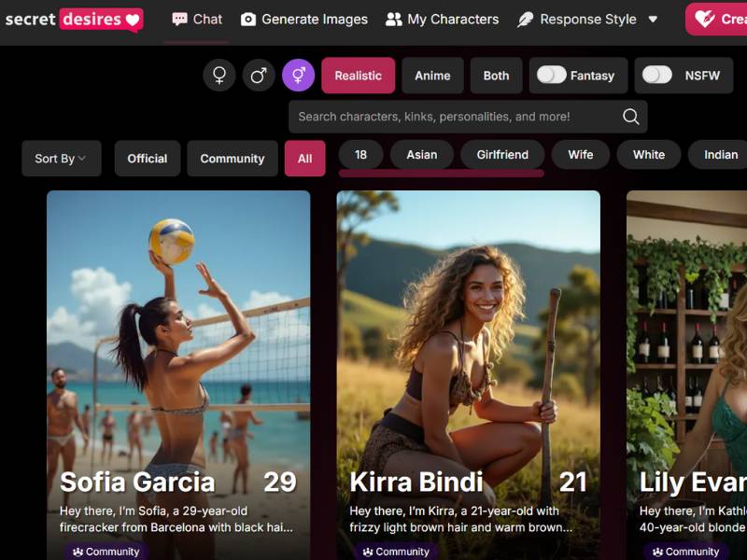747x560 pixels.
Task: Enable the Fantasy toggle
Action: pos(551,76)
